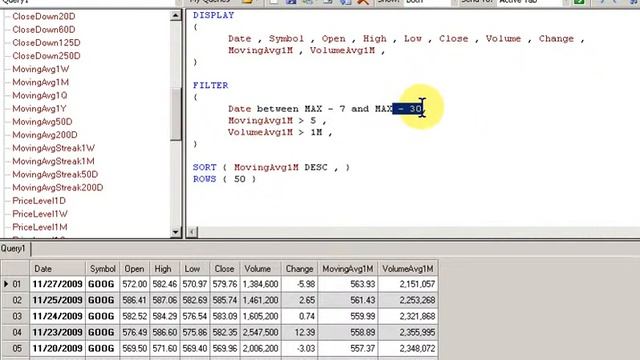Click the Volume cell 1,384,600
640x360 pixels.
[260, 284]
